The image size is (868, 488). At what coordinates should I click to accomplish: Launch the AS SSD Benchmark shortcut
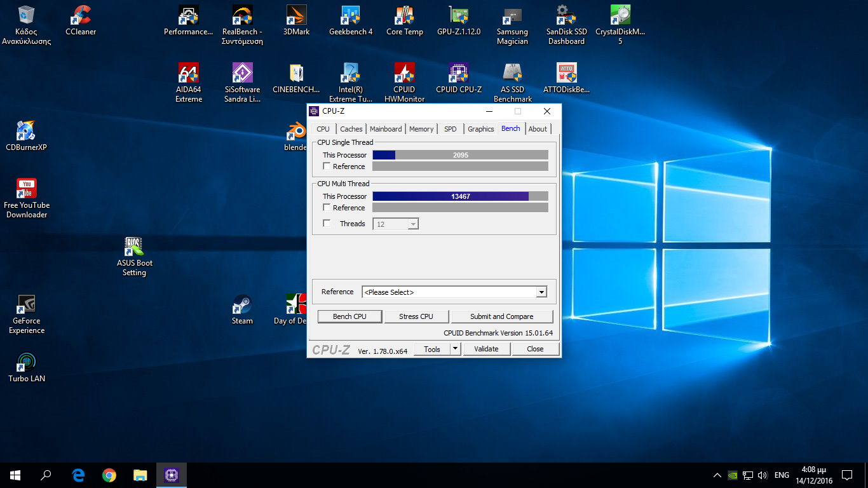coord(512,83)
